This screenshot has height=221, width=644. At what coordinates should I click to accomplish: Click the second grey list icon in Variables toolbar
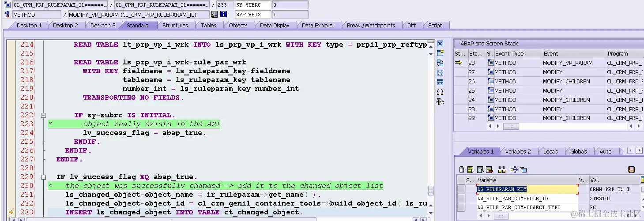[x=480, y=170]
